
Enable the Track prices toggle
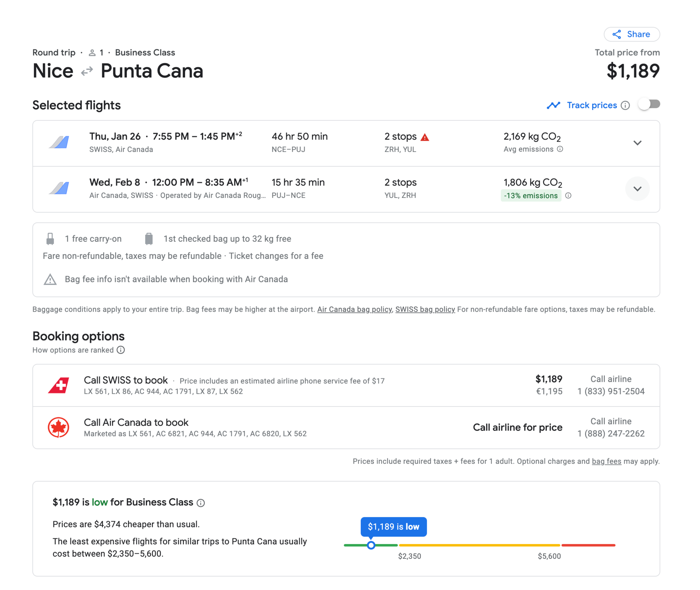649,105
